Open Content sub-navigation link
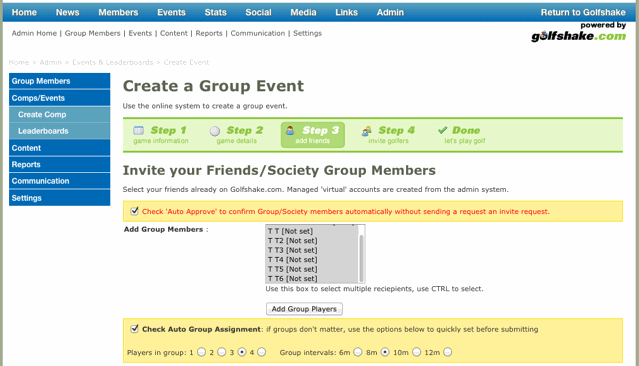Screen dimensions: 639x366 (x=174, y=33)
